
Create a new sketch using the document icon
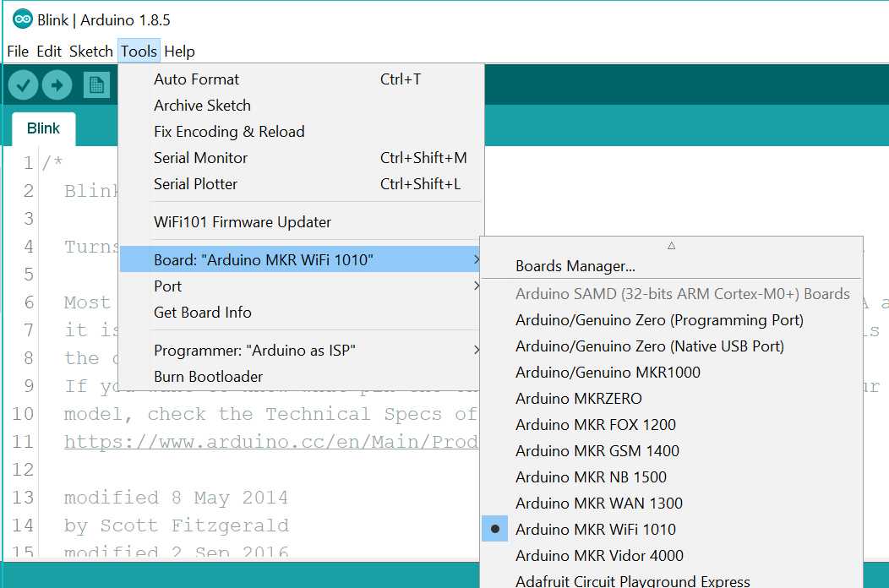tap(95, 84)
